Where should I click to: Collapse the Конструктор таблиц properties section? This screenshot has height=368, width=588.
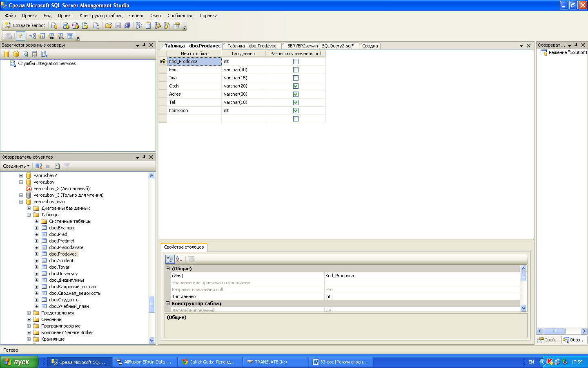(x=167, y=303)
